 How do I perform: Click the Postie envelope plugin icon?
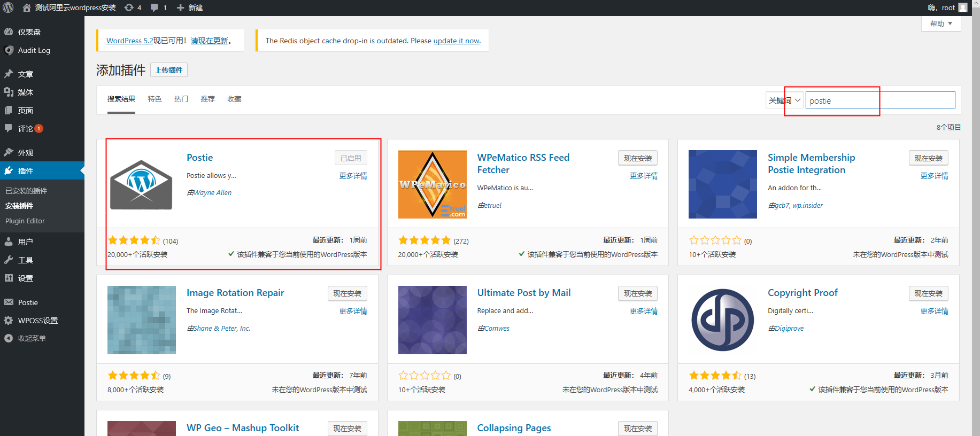point(141,184)
